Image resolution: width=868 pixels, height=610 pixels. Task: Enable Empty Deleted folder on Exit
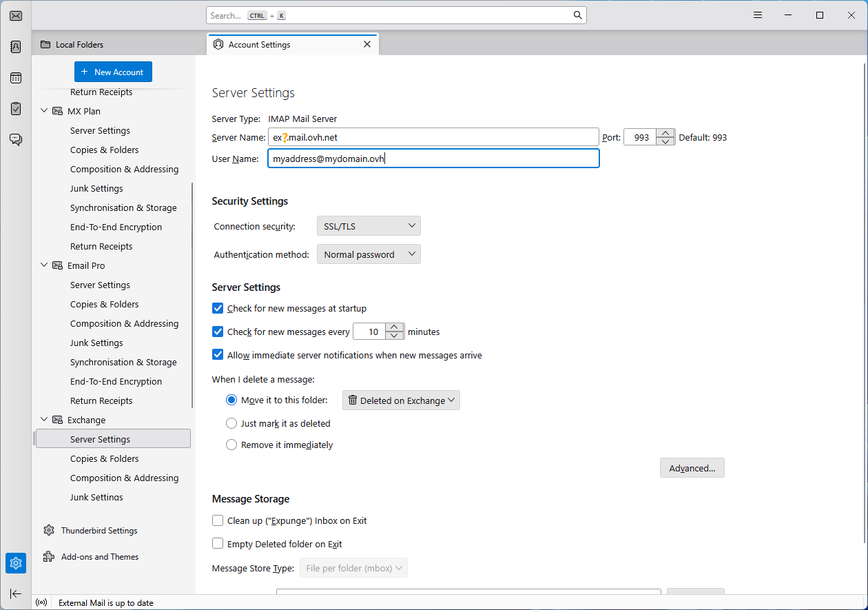click(218, 544)
